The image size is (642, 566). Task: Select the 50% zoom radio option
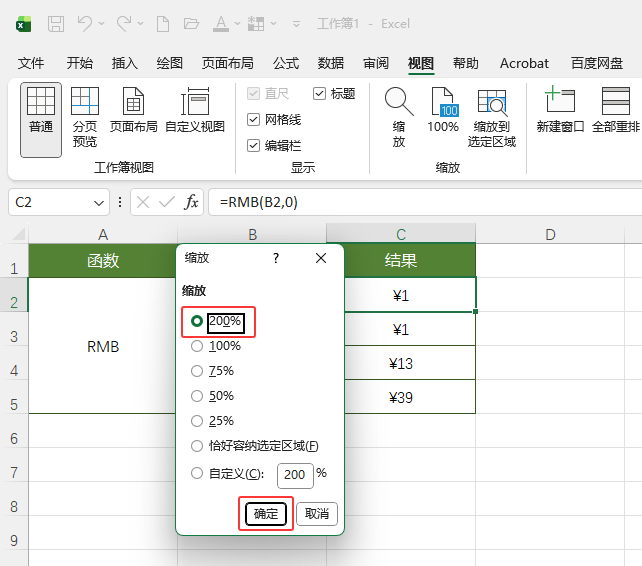tap(197, 396)
